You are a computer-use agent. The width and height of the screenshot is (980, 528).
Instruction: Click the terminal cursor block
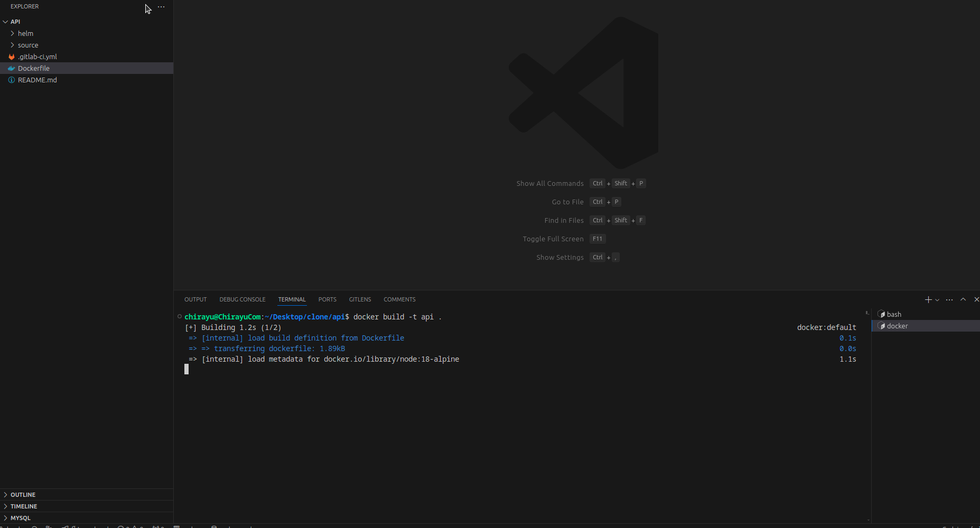tap(186, 370)
